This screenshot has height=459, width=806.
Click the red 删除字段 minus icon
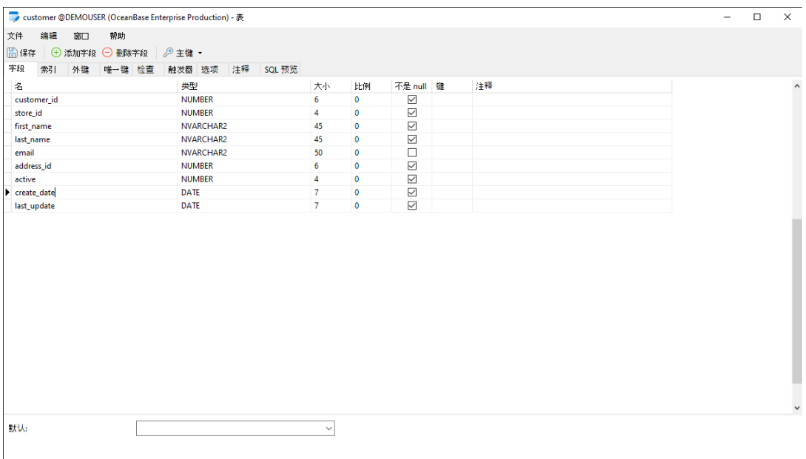[107, 52]
